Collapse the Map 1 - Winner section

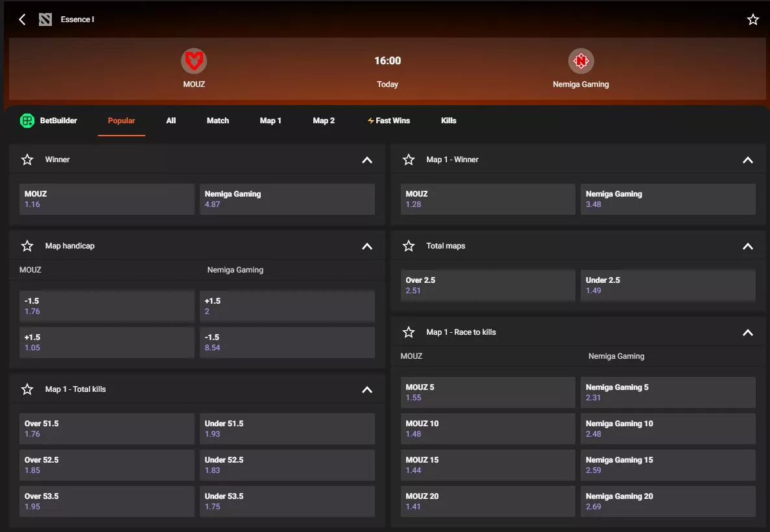click(748, 160)
